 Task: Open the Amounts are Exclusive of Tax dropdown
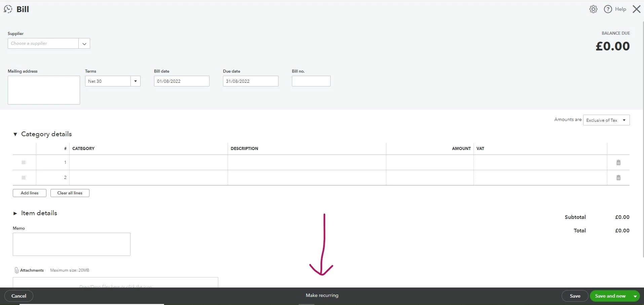click(606, 120)
